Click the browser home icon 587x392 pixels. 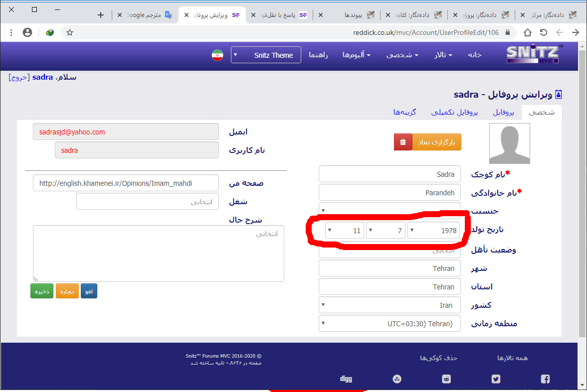(x=527, y=32)
